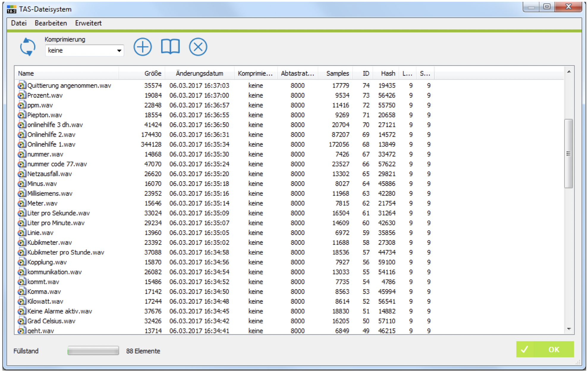Open the Datei menu

point(19,23)
